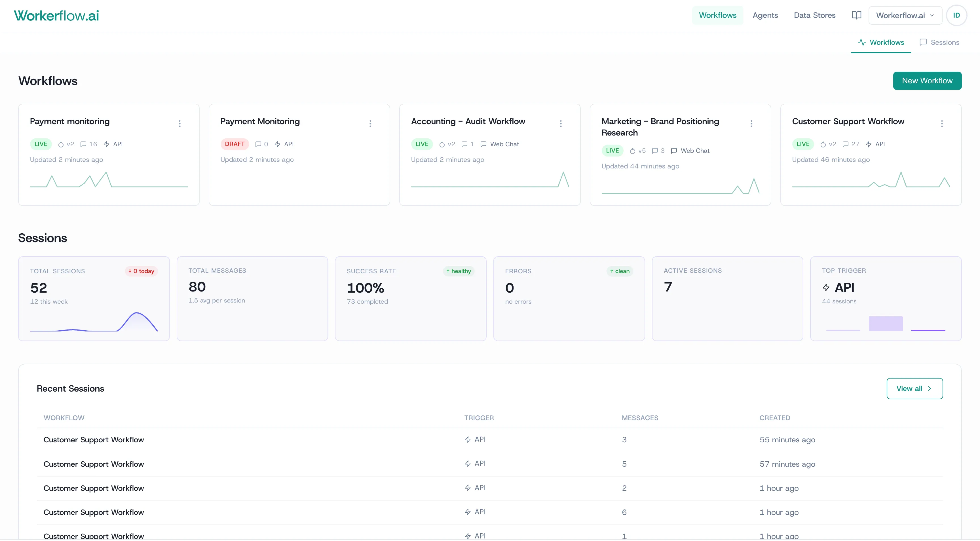Open Customer Support Workflow card title
This screenshot has height=541, width=980.
pos(848,122)
